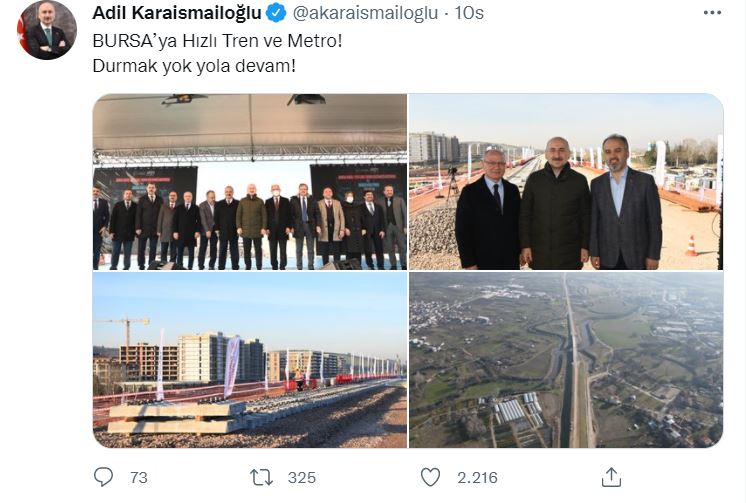
Task: Click the blue verified badge
Action: coord(276,13)
